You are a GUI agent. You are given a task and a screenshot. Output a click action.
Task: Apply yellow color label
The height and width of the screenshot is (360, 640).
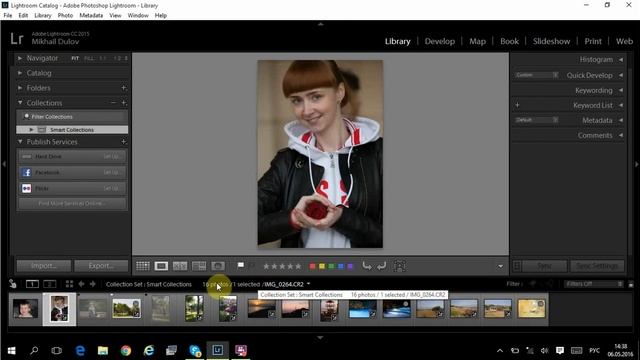tap(322, 267)
